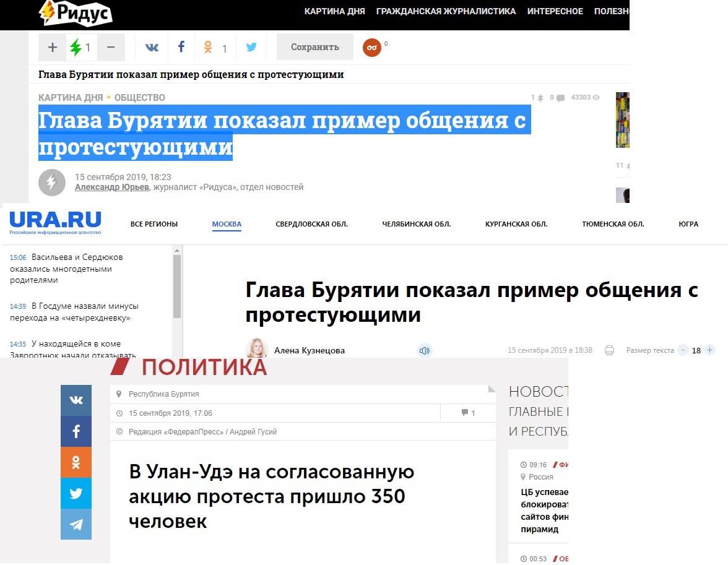Viewport: 728px width, 565px height.
Task: Click the print icon on URA.RU
Action: 609,350
